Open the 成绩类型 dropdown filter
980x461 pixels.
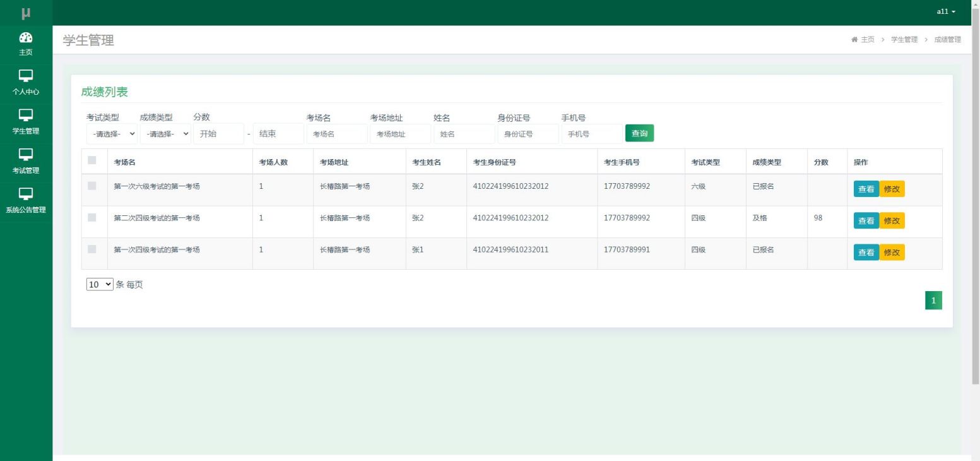coord(165,134)
